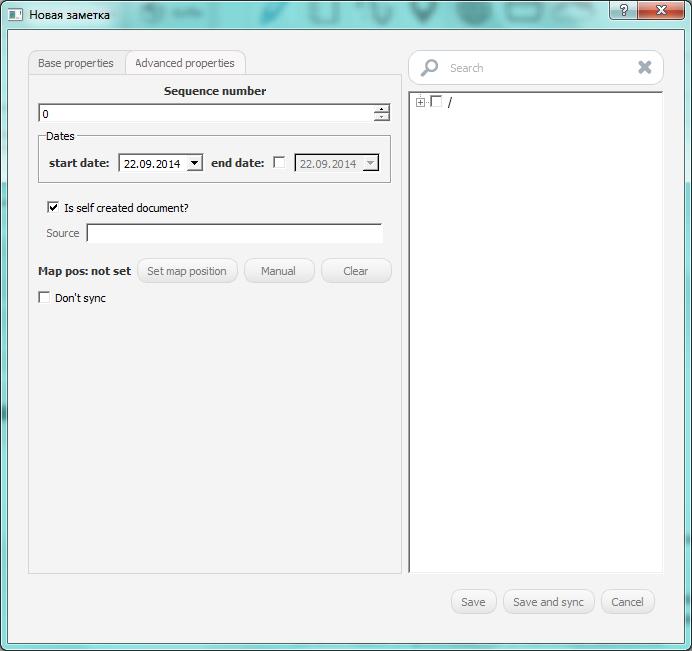Image resolution: width=692 pixels, height=651 pixels.
Task: Click the search magnifier icon
Action: [x=429, y=68]
